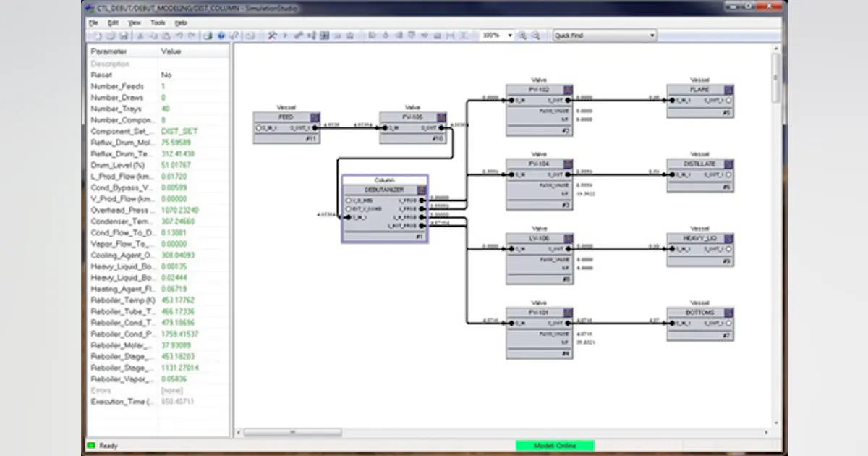Select the Drum_Level (%) parameter row
Screen dimensions: 868x456
click(158, 165)
